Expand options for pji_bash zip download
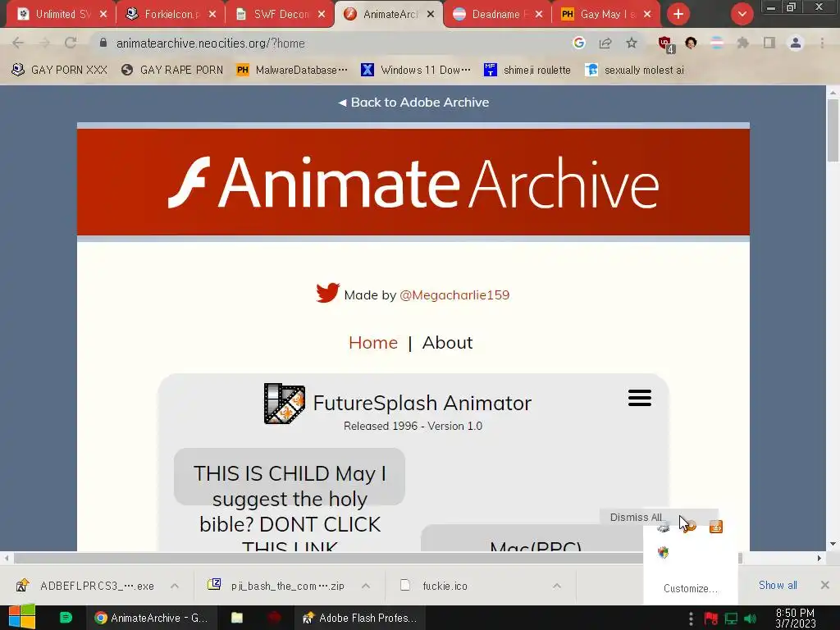The height and width of the screenshot is (630, 840). click(x=366, y=586)
